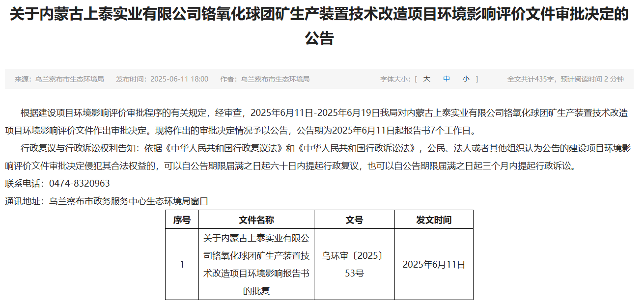Click paragraph beginning 行政复议与行政诉讼权利告知
The height and width of the screenshot is (303, 644).
click(318, 157)
